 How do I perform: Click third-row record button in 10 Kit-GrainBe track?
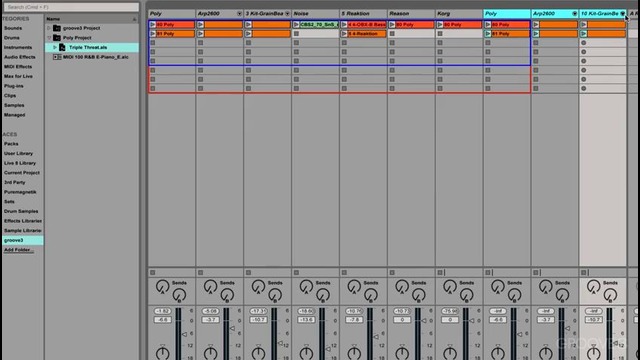tap(584, 43)
